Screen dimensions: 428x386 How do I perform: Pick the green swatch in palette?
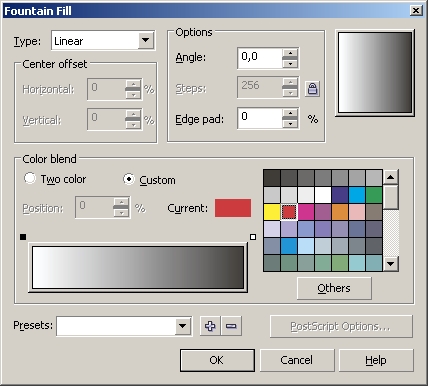374,195
